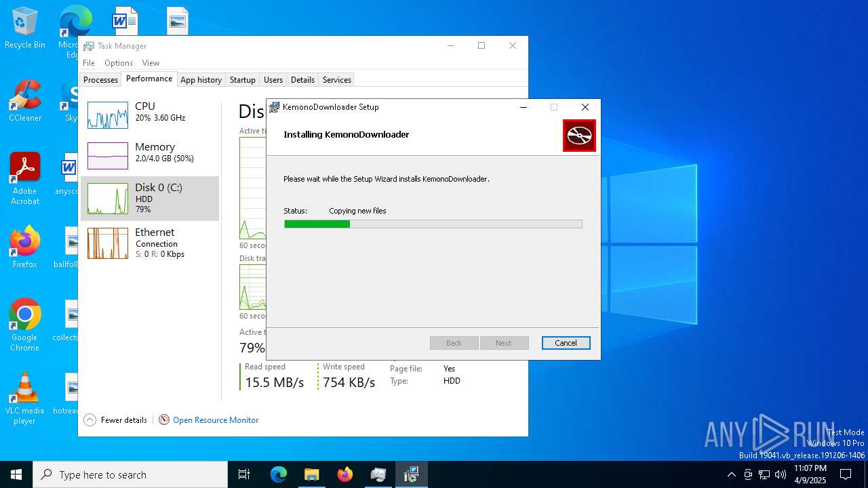Switch to the Processes tab
Screen dimensions: 868x488
pyautogui.click(x=100, y=80)
